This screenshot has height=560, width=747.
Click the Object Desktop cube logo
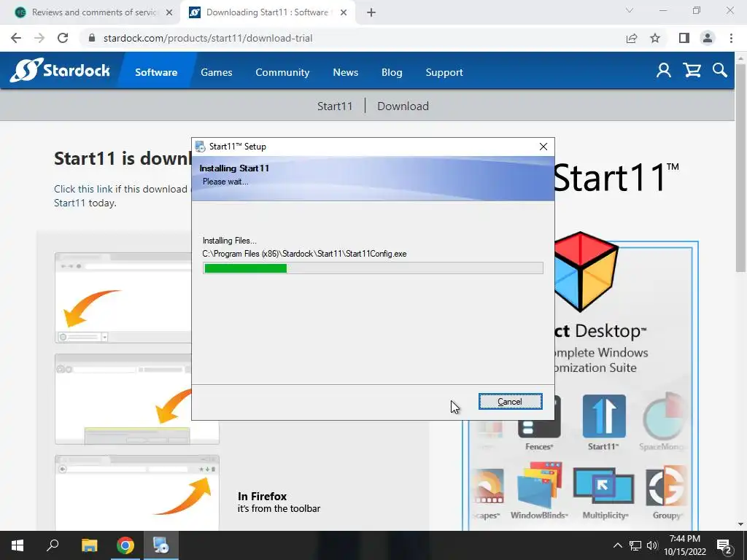pos(586,271)
